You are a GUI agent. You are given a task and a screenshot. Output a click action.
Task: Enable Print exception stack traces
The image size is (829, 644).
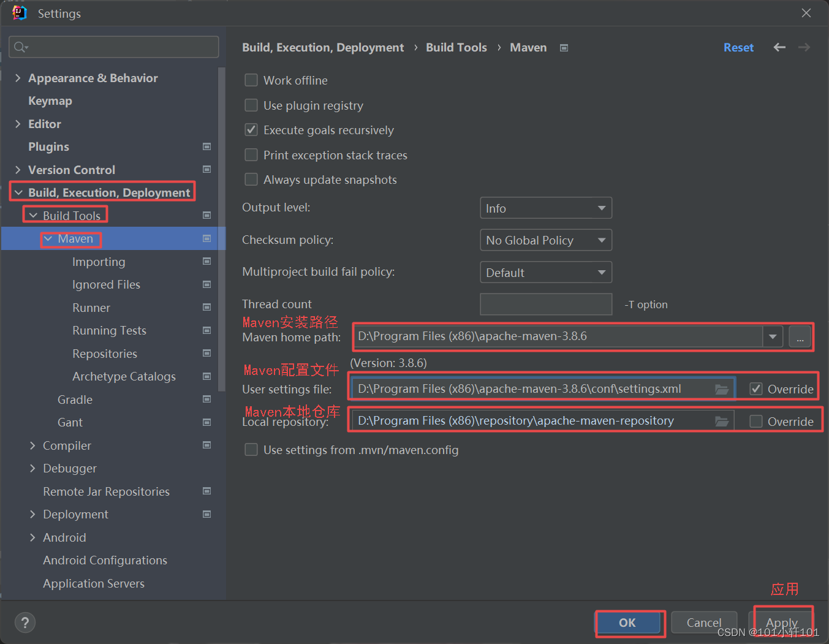(251, 155)
